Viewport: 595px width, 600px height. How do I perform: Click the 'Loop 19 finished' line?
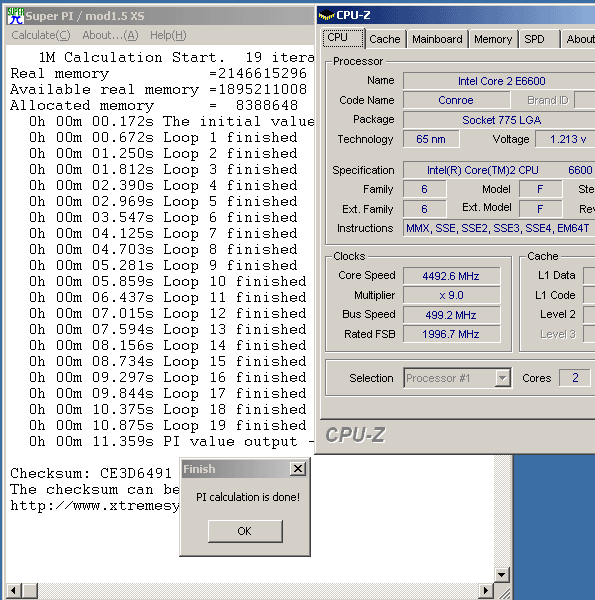[x=168, y=426]
